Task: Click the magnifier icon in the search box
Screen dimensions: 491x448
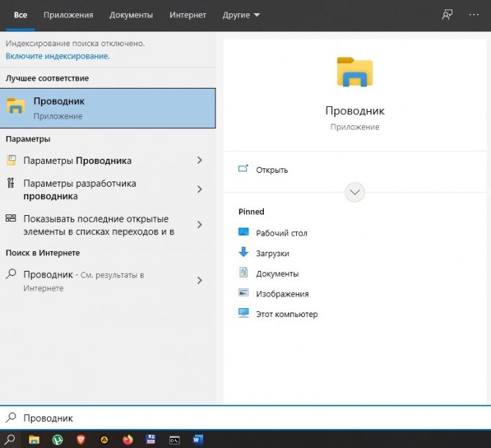Action: 11,417
